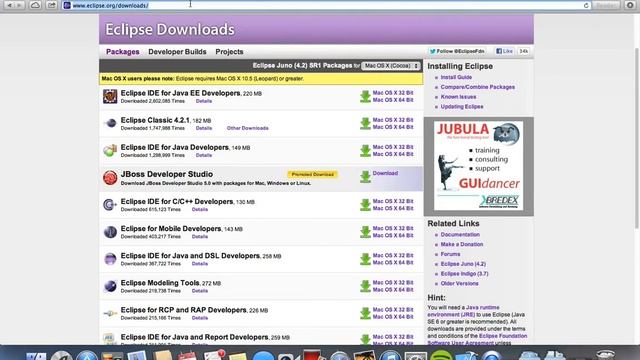Click the green download arrow for JBoss Developer Studio

coord(365,177)
